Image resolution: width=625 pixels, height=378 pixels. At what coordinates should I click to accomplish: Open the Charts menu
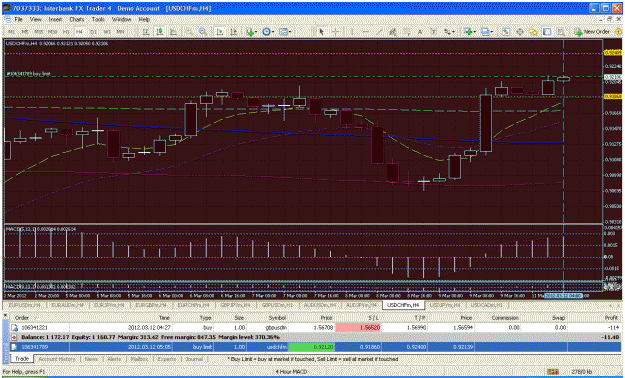77,19
